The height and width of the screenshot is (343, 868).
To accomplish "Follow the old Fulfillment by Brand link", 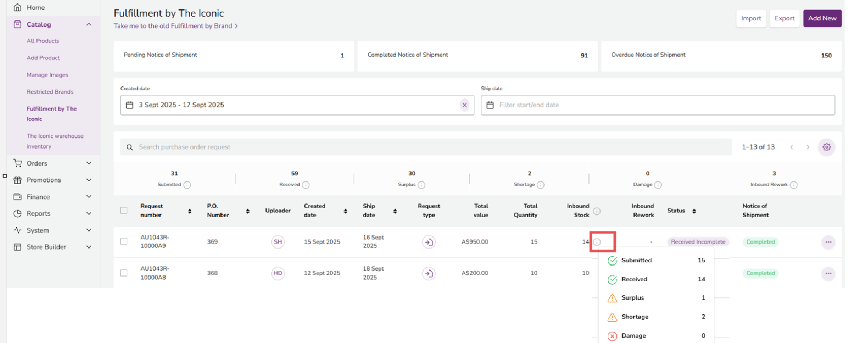I will [175, 26].
